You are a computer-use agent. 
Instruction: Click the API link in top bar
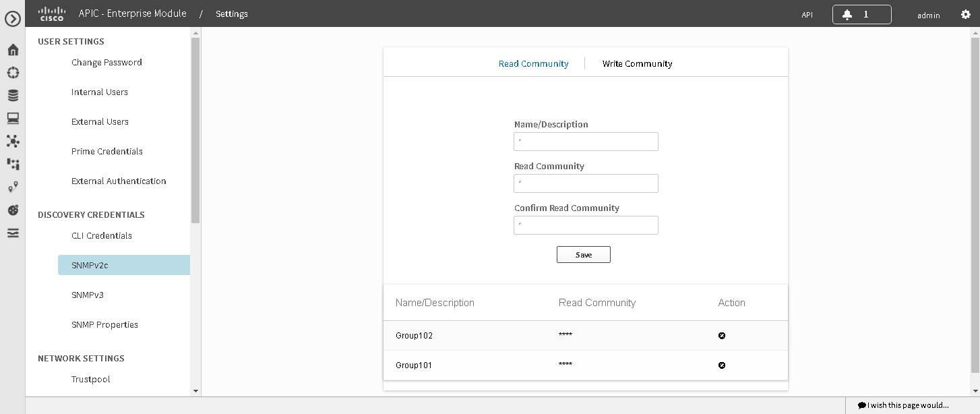[x=807, y=14]
